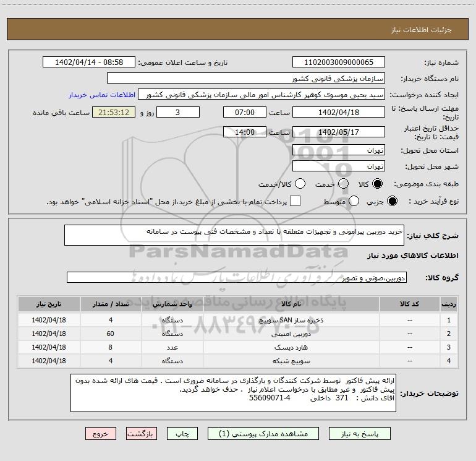
Task: Click the نام کالا column header
Action: 291,304
